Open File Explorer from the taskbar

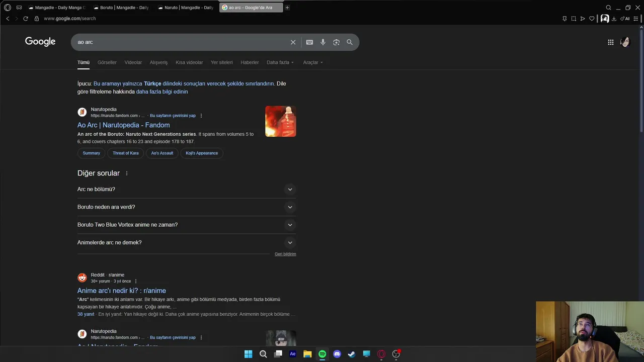click(307, 354)
